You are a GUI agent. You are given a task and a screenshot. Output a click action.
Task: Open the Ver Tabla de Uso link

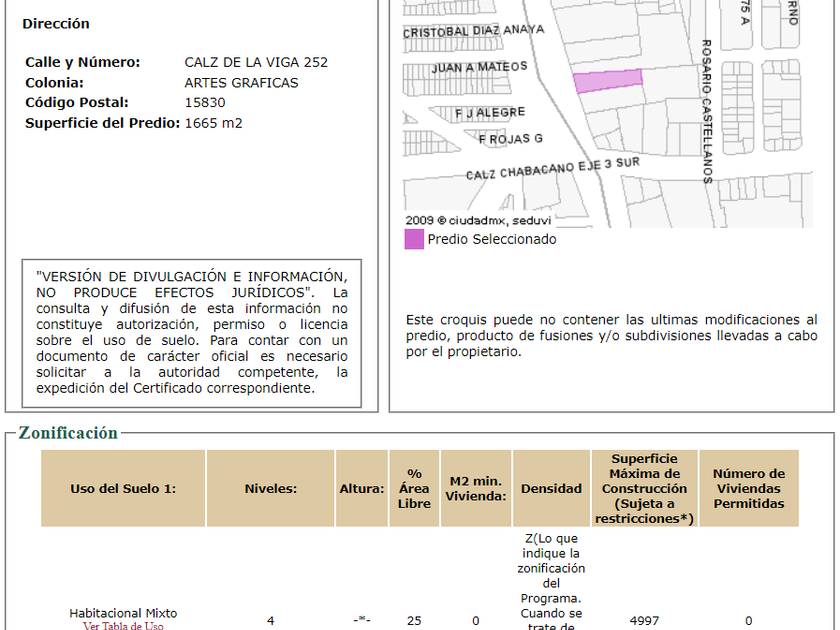point(123,625)
